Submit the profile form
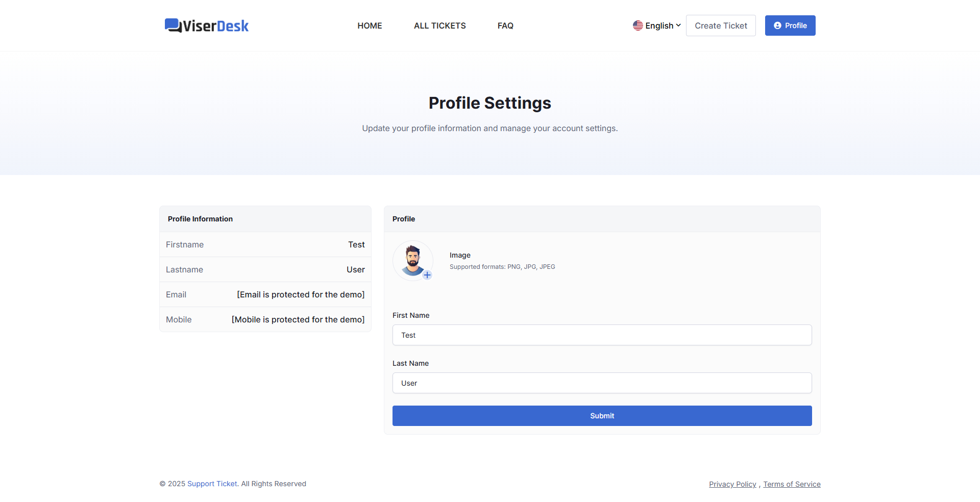Image resolution: width=980 pixels, height=502 pixels. pyautogui.click(x=602, y=416)
